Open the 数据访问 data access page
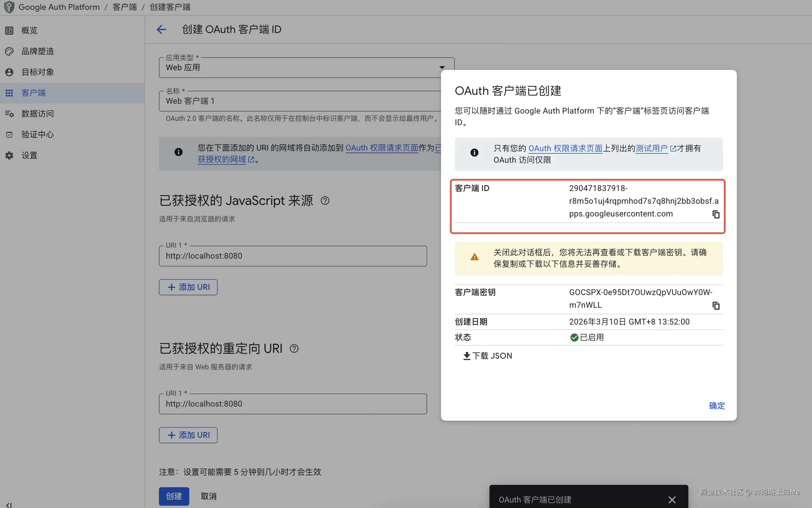Viewport: 812px width, 508px height. tap(37, 114)
